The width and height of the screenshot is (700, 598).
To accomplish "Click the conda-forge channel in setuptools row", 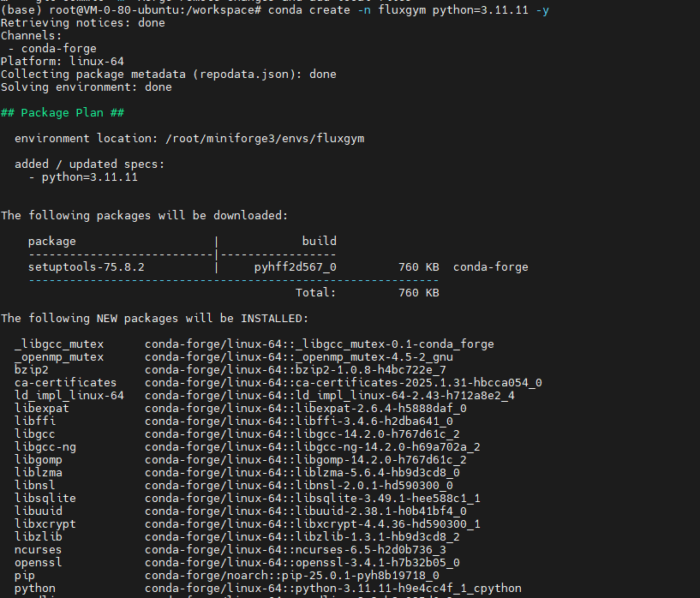I will (491, 266).
